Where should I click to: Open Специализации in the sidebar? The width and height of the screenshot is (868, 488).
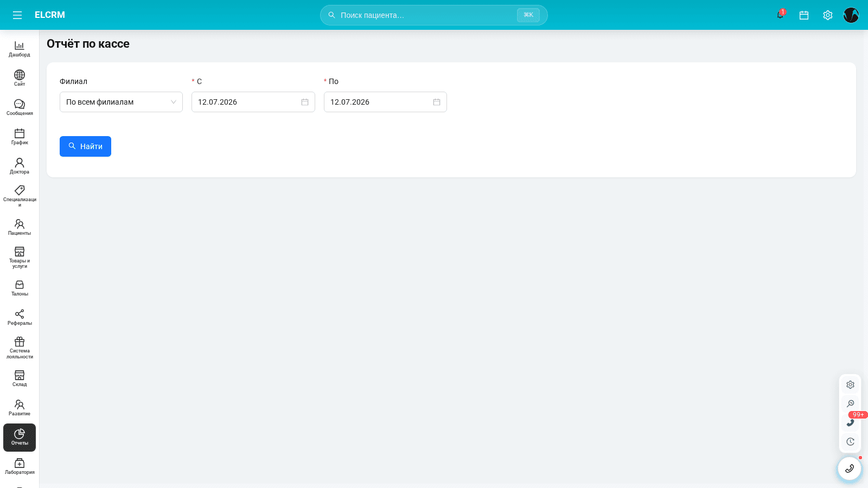point(20,196)
